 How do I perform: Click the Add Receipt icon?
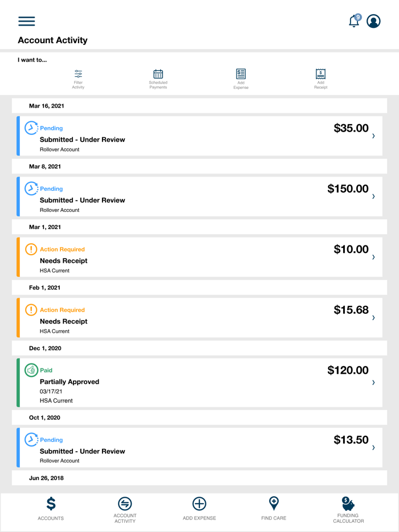click(x=320, y=77)
